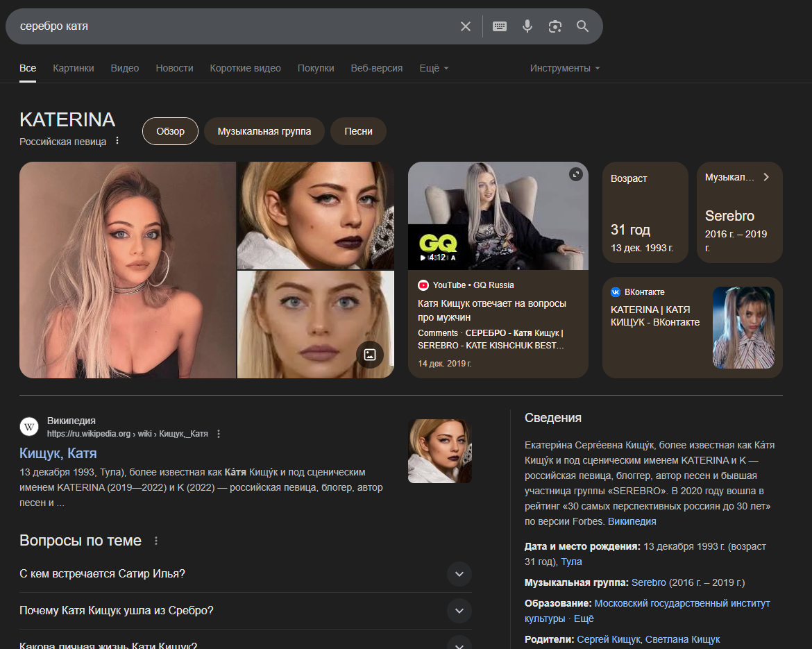Screen dimensions: 812x649
Task: Switch to the Короткие видео tab
Action: coord(246,68)
